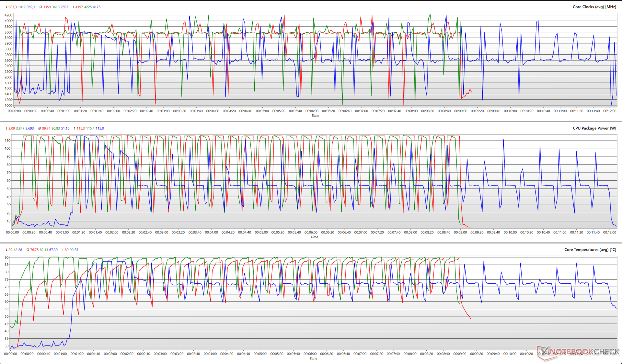This screenshot has width=622, height=364.
Task: Click green average value 82,43 in temperature legend
Action: click(x=44, y=250)
